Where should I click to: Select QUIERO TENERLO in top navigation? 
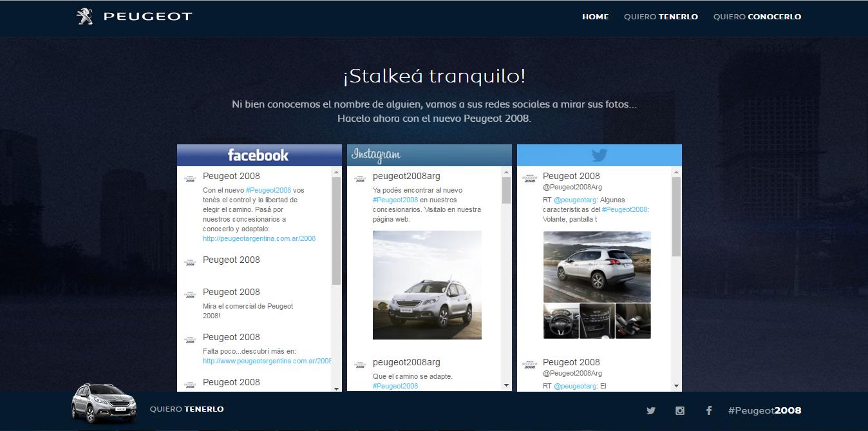[661, 17]
